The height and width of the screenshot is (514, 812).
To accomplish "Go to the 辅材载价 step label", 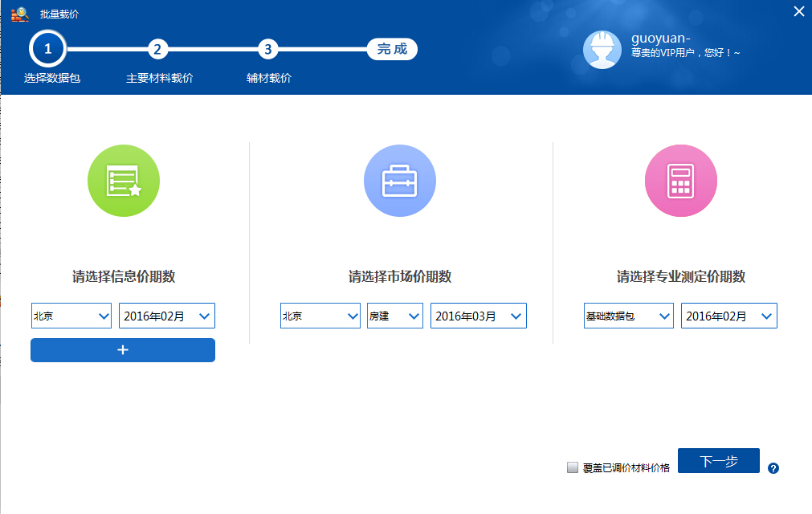I will click(269, 79).
